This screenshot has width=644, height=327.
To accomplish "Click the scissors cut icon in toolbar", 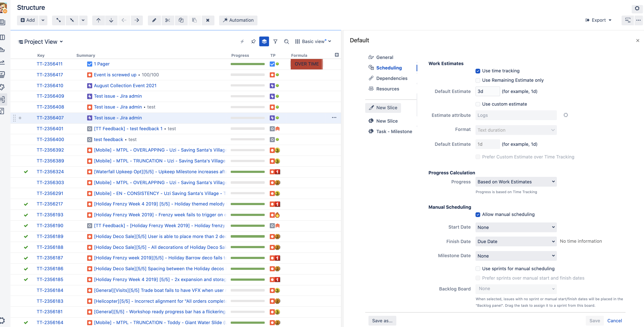I will (x=167, y=20).
